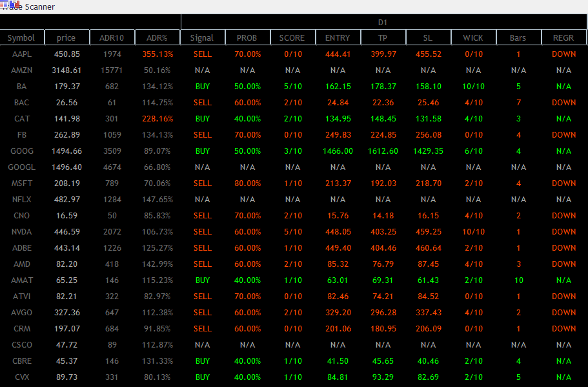
Task: Click the BUY signal for GOOG
Action: [203, 151]
